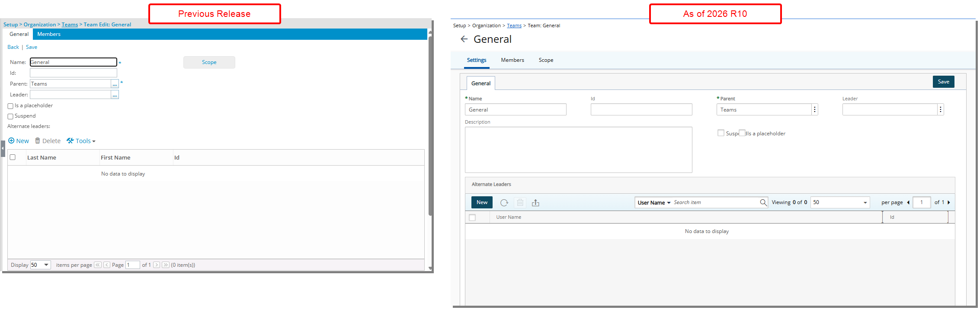Switch to Members tab in the blue bar

click(x=49, y=34)
